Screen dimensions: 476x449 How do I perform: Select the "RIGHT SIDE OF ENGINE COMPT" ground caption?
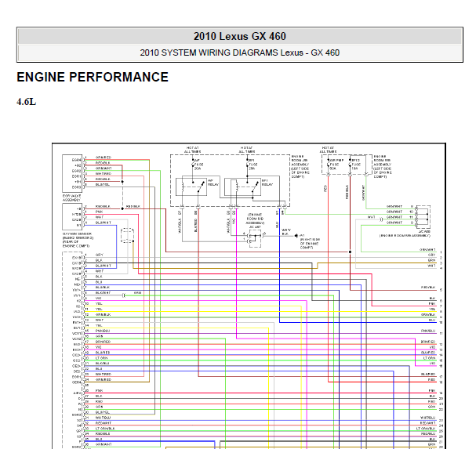310,244
